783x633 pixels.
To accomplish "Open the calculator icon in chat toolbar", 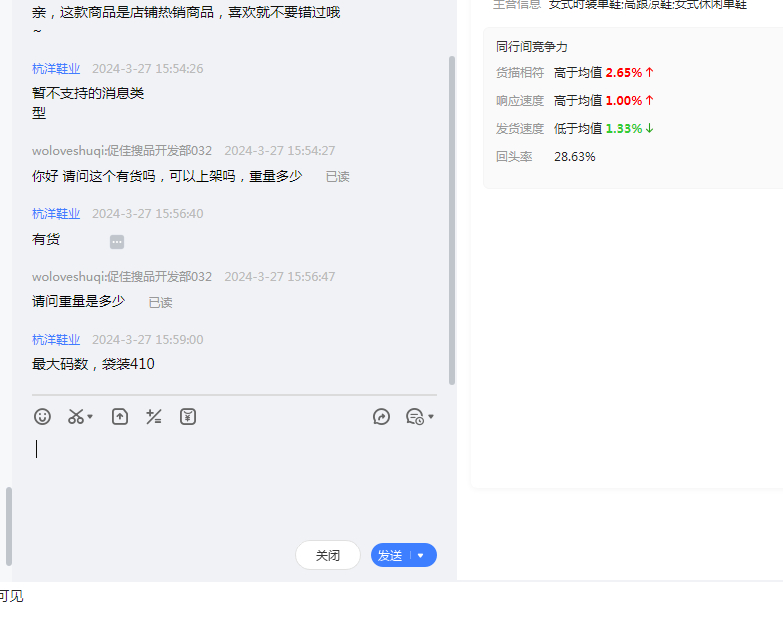I will coord(154,417).
